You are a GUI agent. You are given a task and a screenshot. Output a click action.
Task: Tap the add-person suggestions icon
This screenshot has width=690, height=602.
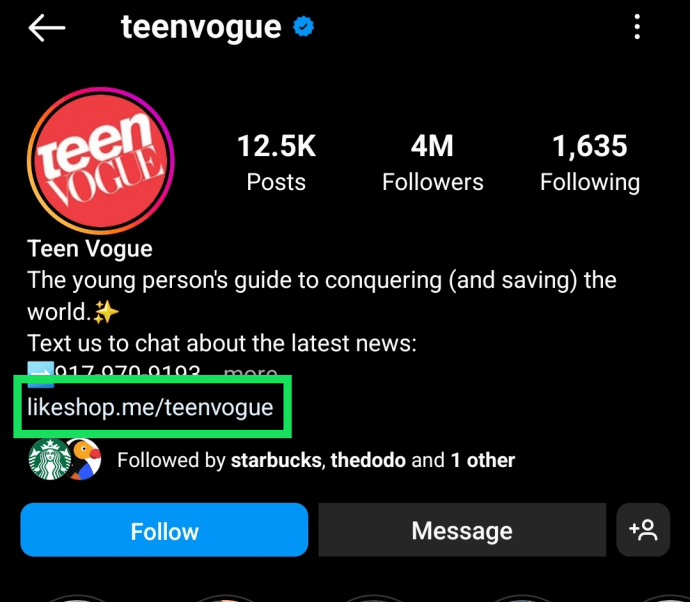[643, 530]
